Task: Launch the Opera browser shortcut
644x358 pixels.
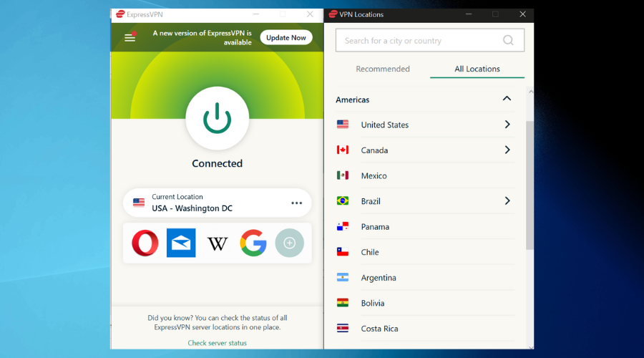Action: [145, 243]
